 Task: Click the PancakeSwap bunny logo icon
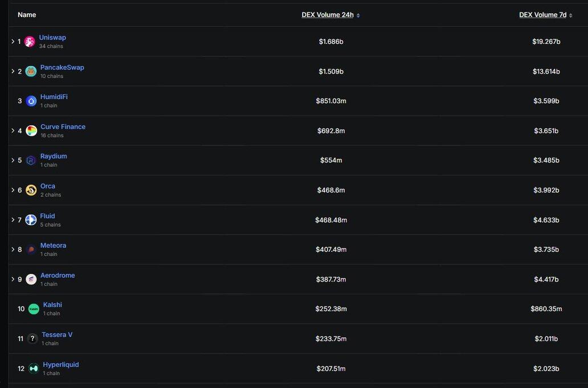(x=31, y=71)
